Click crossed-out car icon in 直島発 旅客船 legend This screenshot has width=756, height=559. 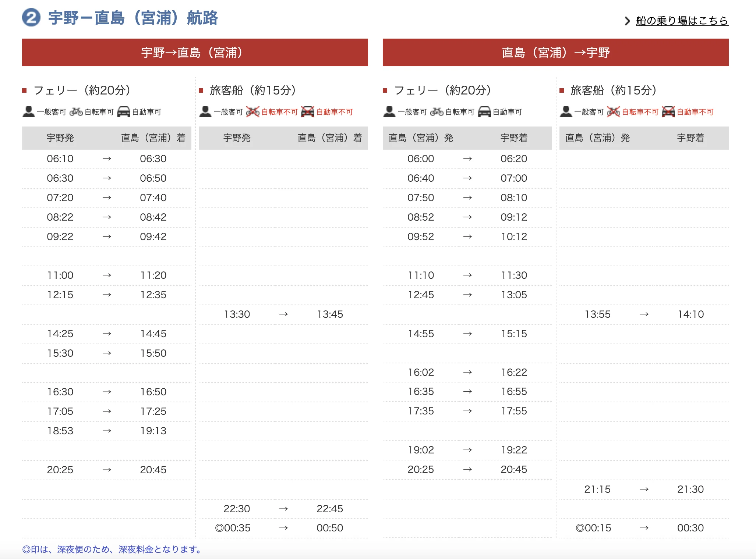[x=668, y=112]
